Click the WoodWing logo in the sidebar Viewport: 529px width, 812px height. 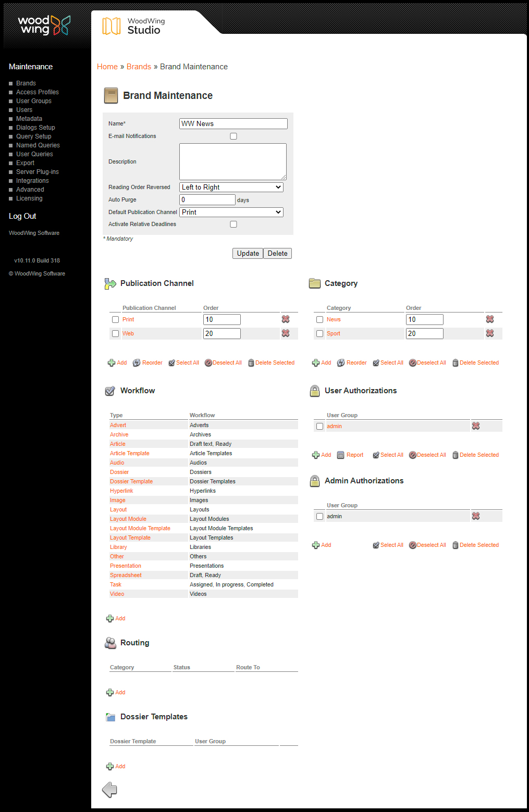44,25
